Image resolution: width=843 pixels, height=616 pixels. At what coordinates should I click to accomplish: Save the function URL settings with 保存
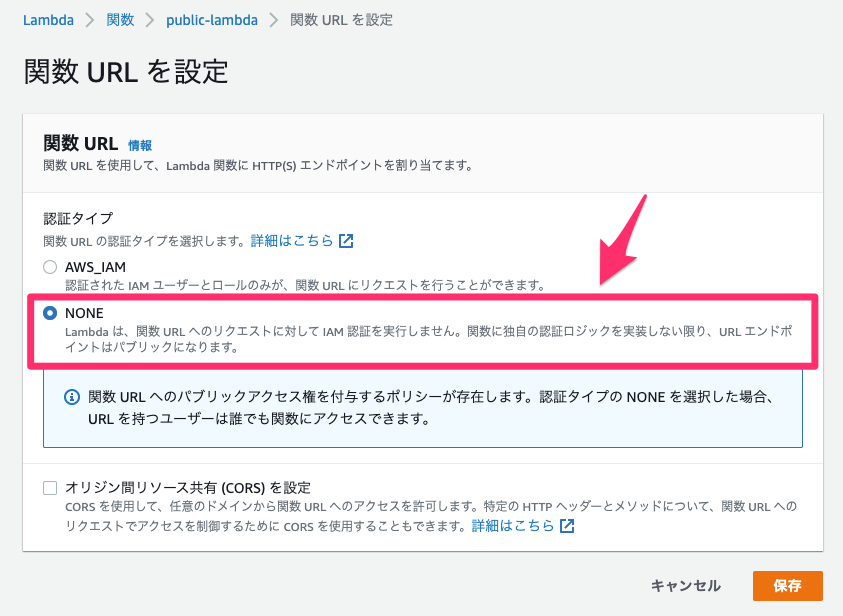tap(789, 587)
